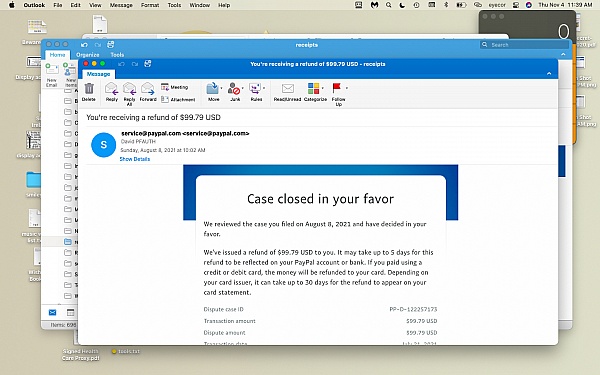Image resolution: width=600 pixels, height=375 pixels.
Task: Click the Rules icon
Action: coord(254,88)
